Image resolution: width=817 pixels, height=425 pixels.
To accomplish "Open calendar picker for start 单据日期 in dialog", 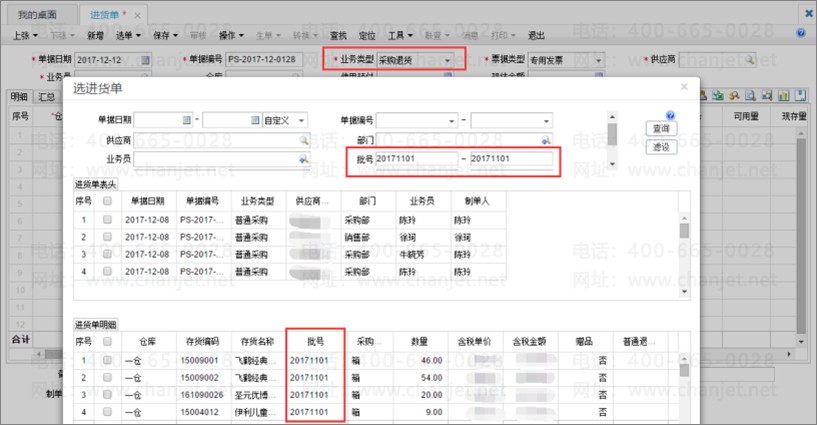I will 186,120.
